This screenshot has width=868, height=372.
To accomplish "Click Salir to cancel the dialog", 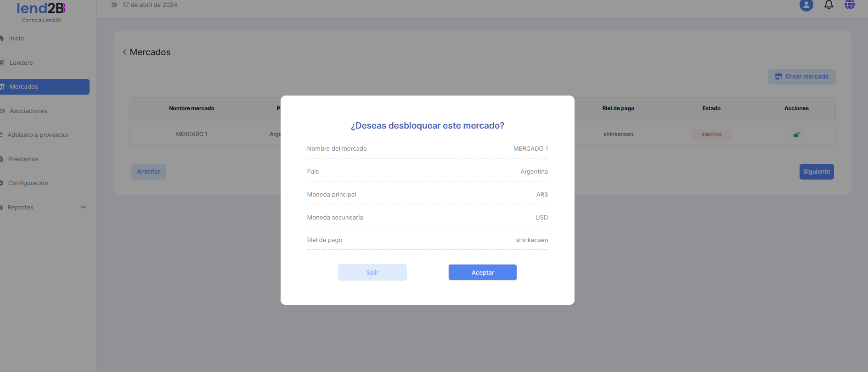I will coord(372,272).
